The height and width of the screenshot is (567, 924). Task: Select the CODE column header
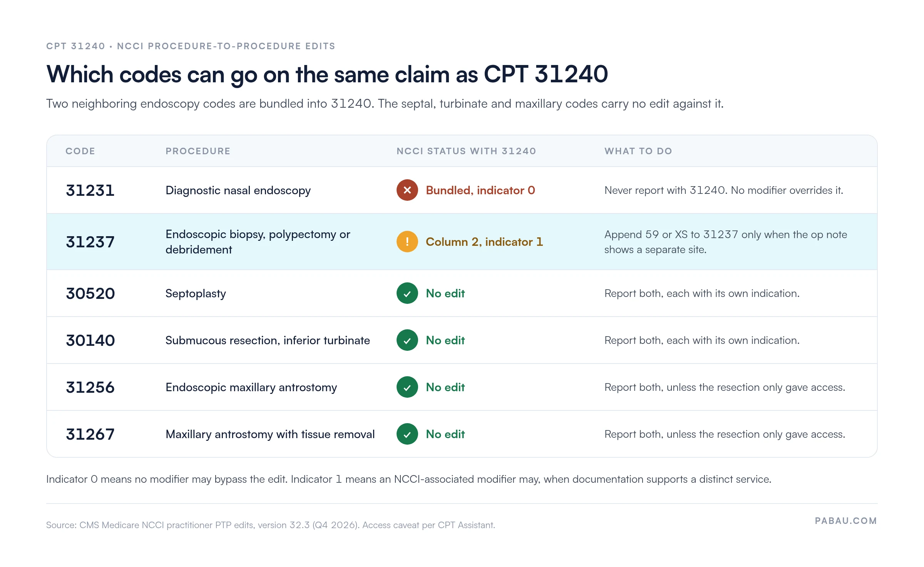(x=80, y=151)
